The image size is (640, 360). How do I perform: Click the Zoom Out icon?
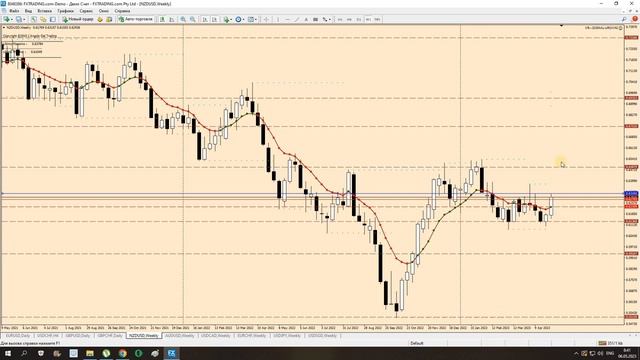click(193, 19)
